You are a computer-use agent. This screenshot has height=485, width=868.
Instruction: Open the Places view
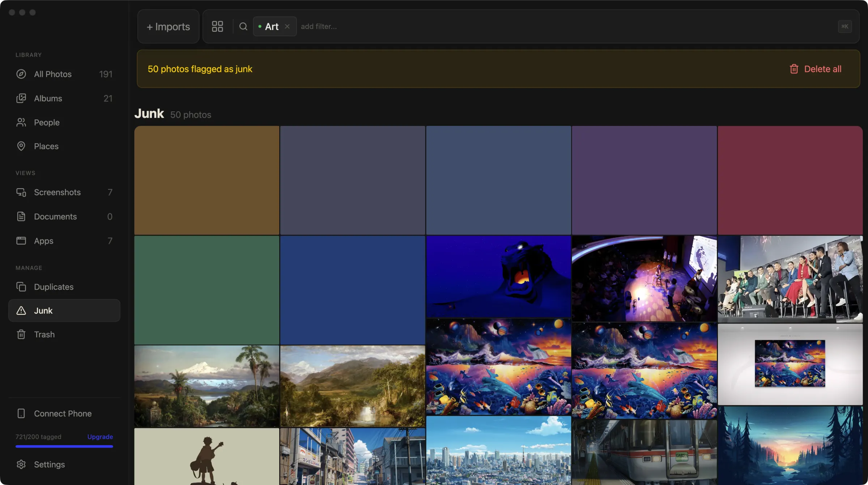point(64,146)
